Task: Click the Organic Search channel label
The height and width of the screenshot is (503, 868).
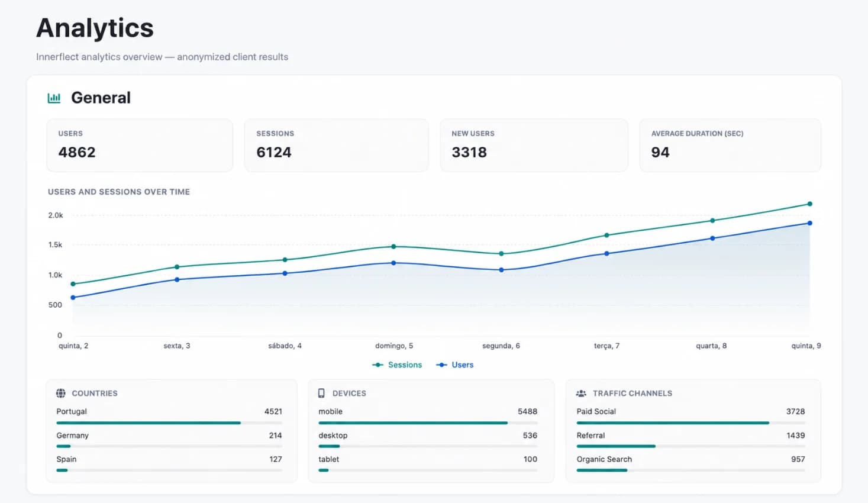Action: (604, 459)
